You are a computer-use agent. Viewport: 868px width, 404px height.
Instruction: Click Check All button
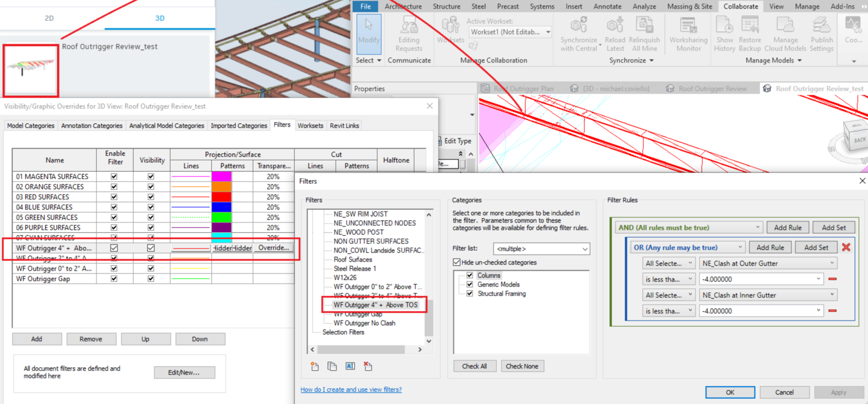[x=474, y=366]
